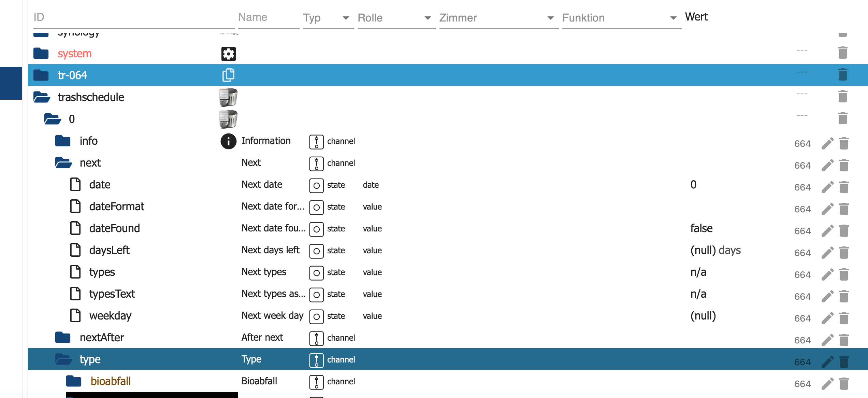The image size is (868, 398).
Task: Click the trash icon in bioabfall row
Action: [844, 384]
